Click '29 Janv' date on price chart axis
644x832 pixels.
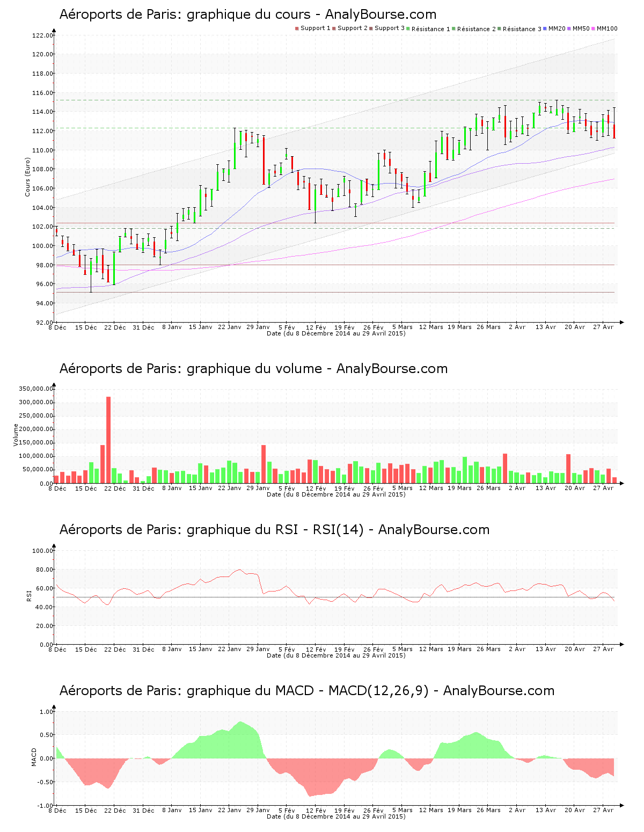coord(258,327)
